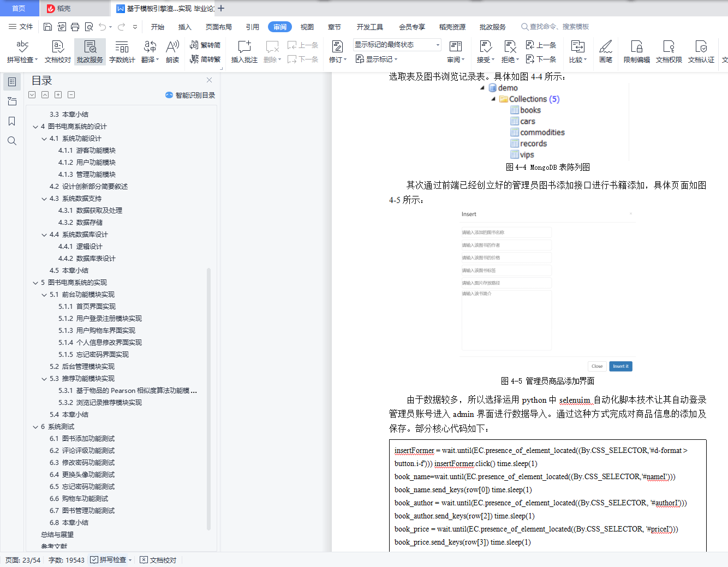Switch to the 页面布局 ribbon tab
Viewport: 728px width, 567px height.
point(218,27)
